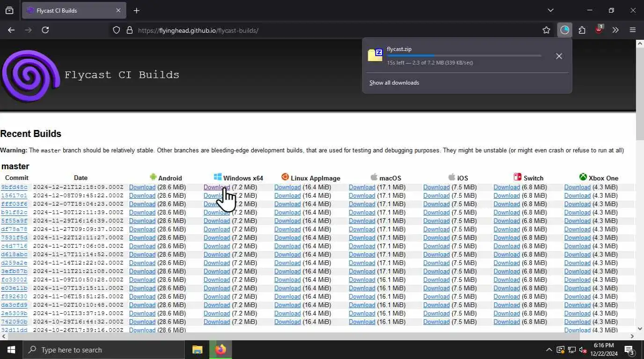Open commit 9bfd48c link
The image size is (644, 359).
click(14, 187)
